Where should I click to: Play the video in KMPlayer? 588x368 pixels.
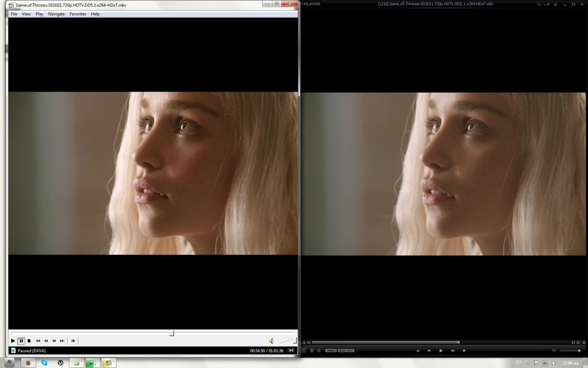[441, 350]
